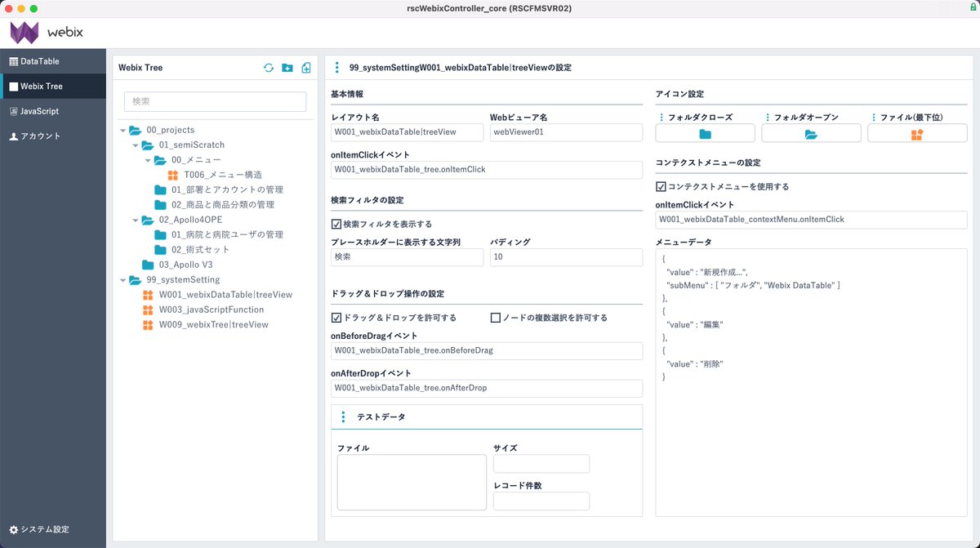Image resolution: width=980 pixels, height=548 pixels.
Task: Collapse the 01_semiScratch tree node
Action: 136,145
